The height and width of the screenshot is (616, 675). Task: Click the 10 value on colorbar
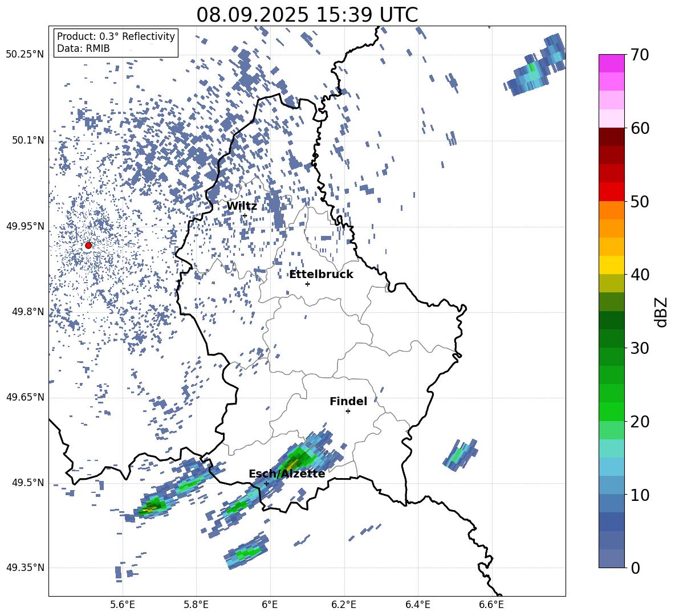640,495
